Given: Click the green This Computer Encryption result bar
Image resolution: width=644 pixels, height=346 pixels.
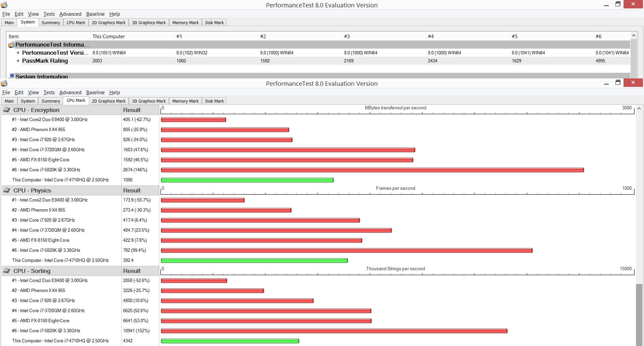Looking at the screenshot, I should click(x=247, y=180).
